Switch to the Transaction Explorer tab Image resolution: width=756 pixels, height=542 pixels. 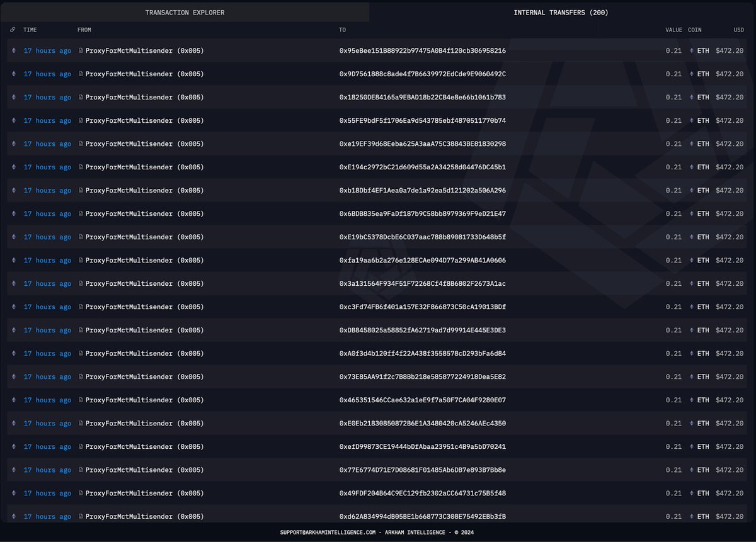(x=185, y=13)
